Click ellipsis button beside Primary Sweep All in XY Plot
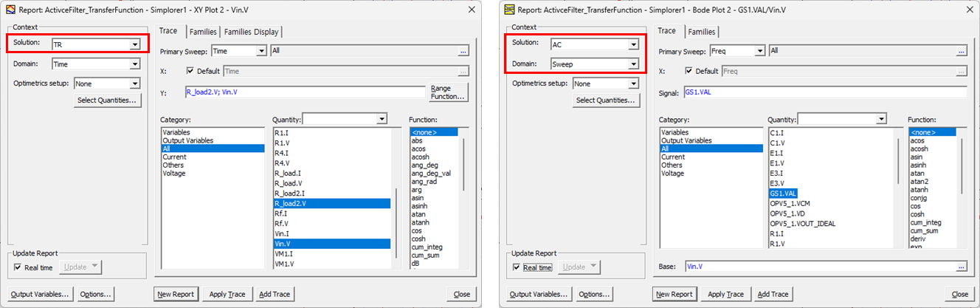980x308 pixels. click(463, 51)
